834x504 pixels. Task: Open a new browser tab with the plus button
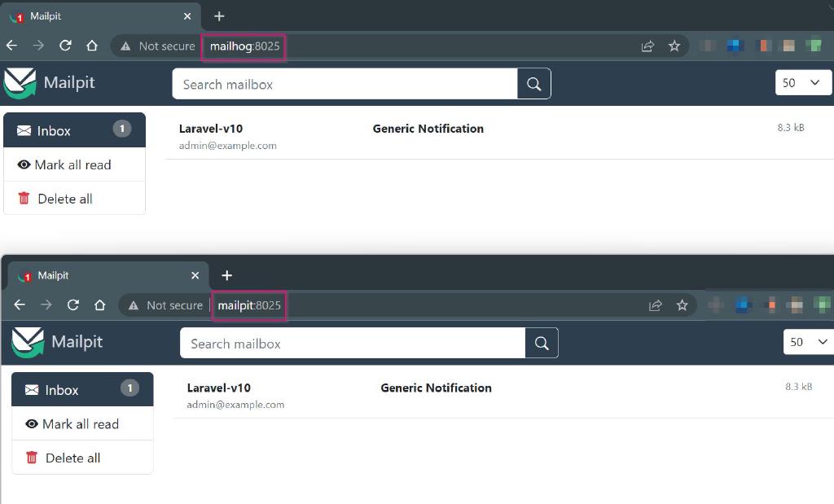[218, 16]
